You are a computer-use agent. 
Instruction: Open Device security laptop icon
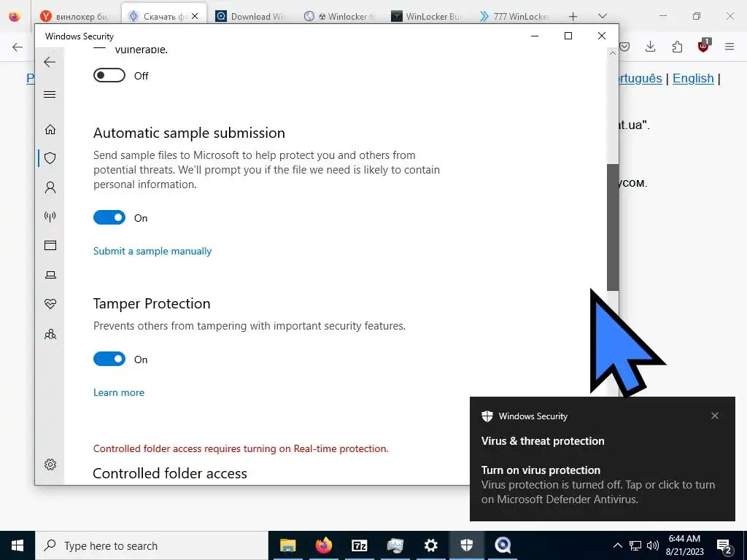click(x=50, y=275)
